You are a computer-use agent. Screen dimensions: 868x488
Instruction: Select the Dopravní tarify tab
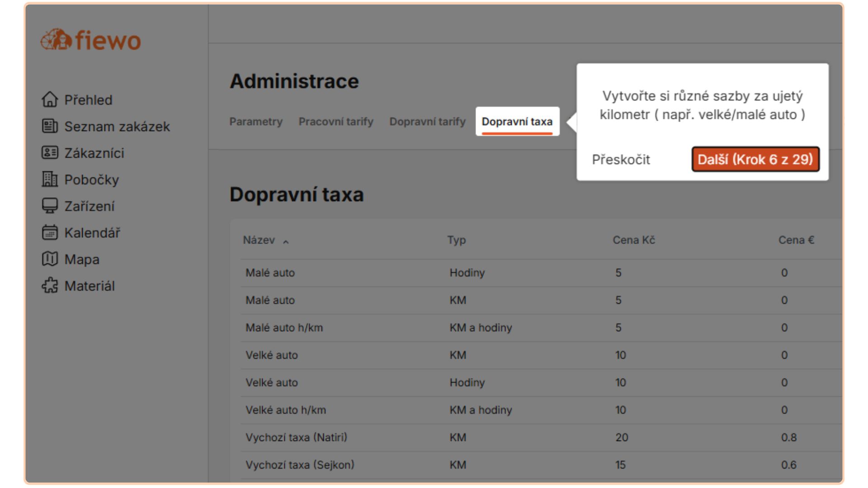tap(427, 122)
